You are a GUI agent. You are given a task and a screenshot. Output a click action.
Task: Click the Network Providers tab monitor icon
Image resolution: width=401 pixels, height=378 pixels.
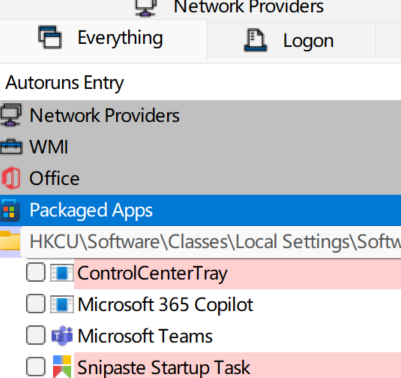[146, 7]
